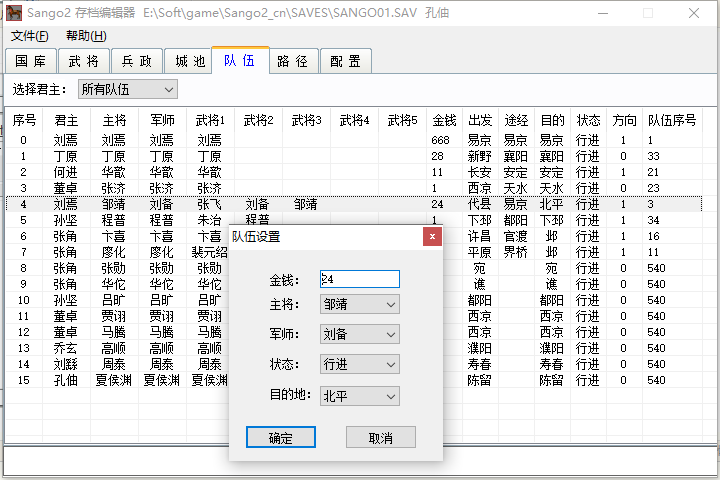The image size is (720, 480).
Task: Click the Sango2 app icon in title bar
Action: click(x=14, y=13)
